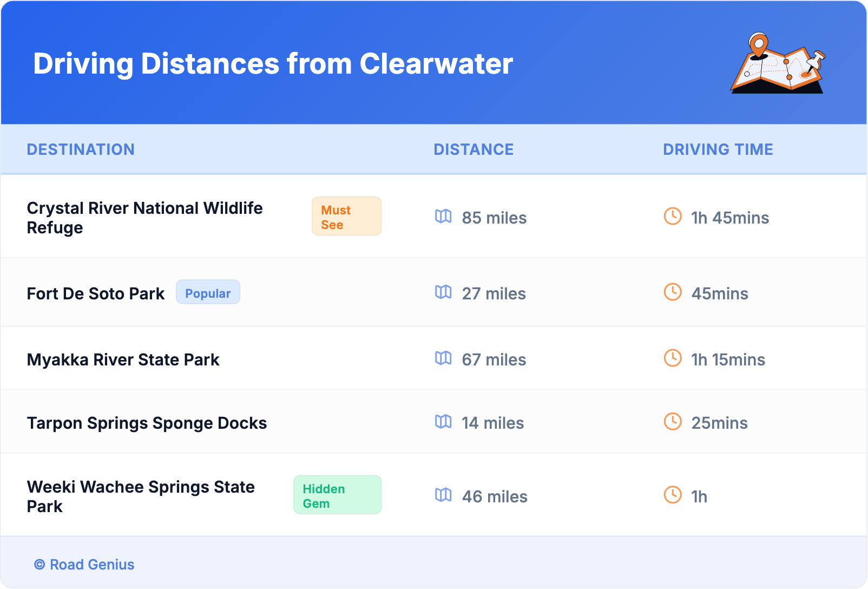
Task: Click the Driving Distances from Clearwater title
Action: tap(273, 64)
